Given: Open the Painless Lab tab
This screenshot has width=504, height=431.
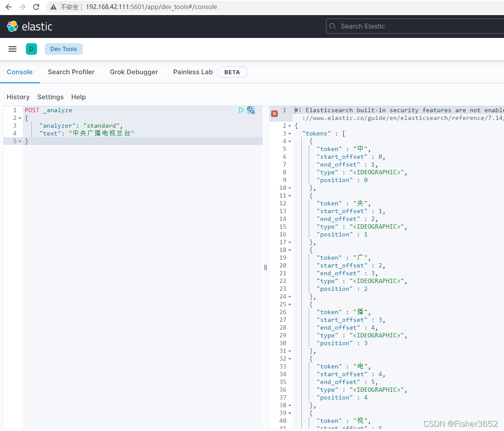Looking at the screenshot, I should (x=193, y=72).
